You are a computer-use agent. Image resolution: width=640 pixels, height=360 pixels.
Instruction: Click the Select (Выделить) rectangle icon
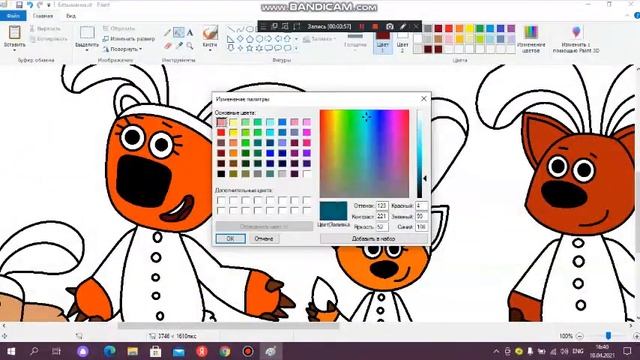tap(87, 33)
